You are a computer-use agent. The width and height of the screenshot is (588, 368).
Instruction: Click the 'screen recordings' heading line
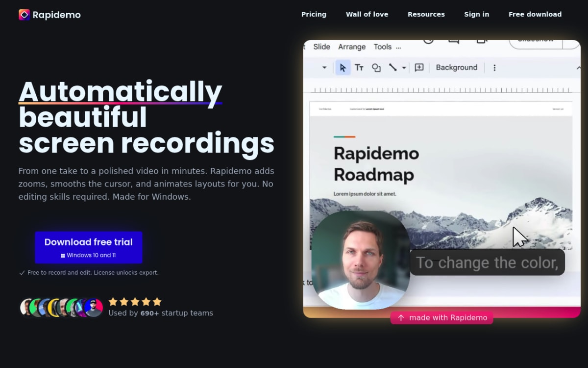click(147, 143)
